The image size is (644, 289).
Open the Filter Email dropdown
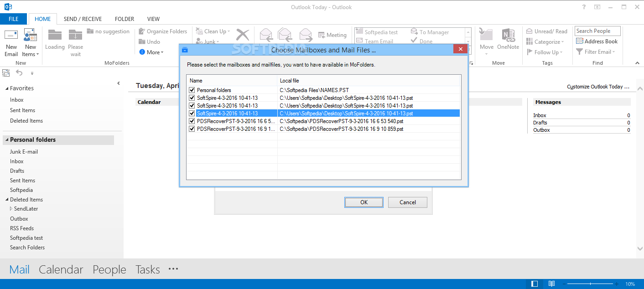point(596,52)
